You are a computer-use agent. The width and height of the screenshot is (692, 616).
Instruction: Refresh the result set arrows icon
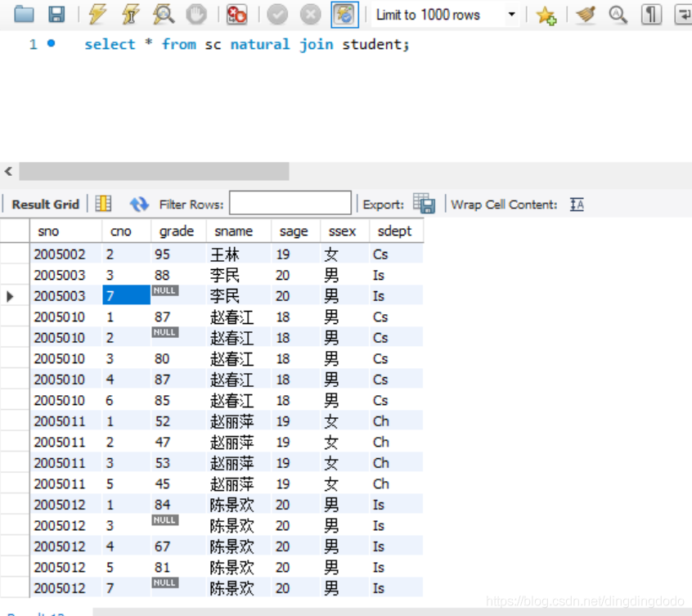[139, 204]
